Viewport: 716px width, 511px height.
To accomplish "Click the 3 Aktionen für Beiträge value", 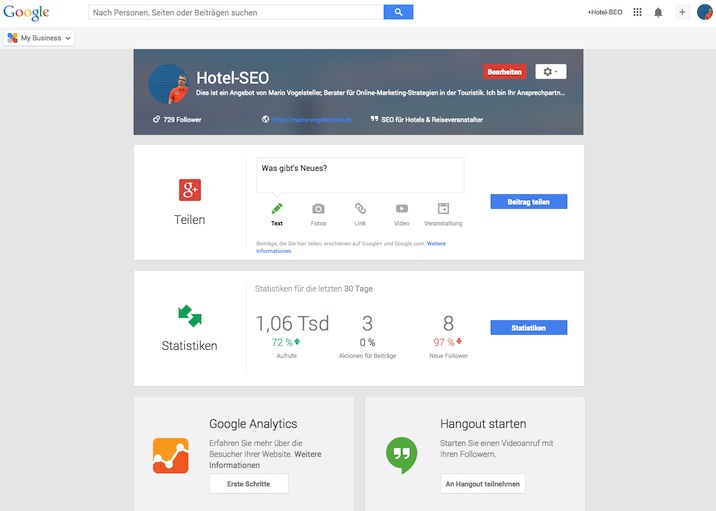I will pyautogui.click(x=368, y=323).
